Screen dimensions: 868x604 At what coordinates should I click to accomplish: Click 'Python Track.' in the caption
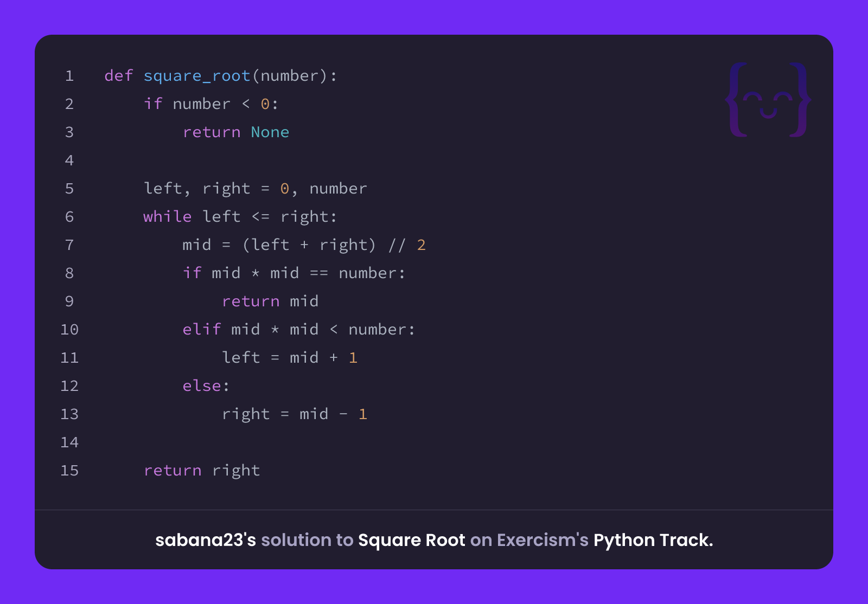coord(653,540)
